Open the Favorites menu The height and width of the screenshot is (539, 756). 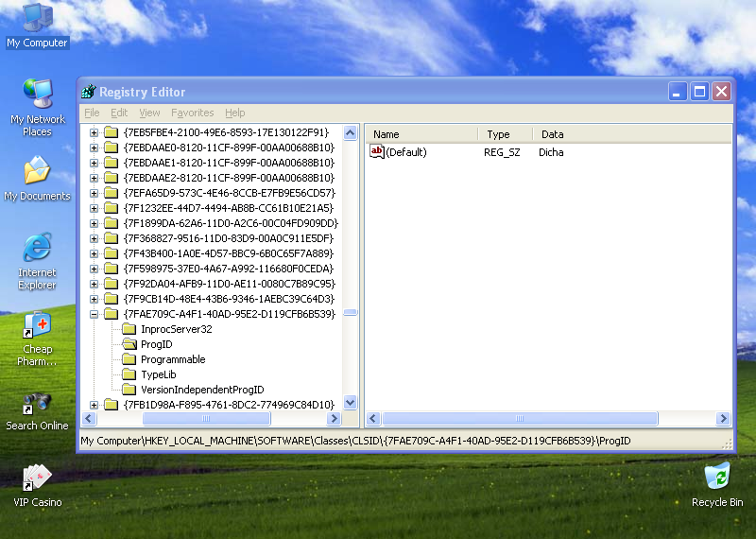click(193, 113)
